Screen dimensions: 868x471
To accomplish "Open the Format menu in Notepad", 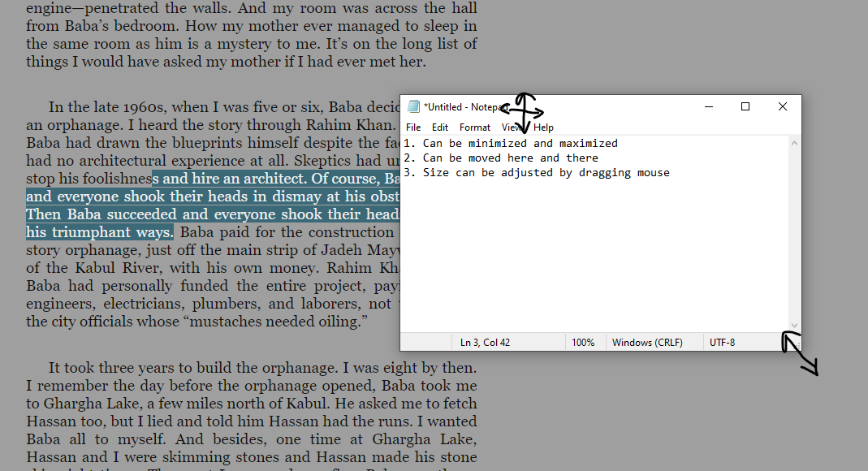I will (x=474, y=127).
